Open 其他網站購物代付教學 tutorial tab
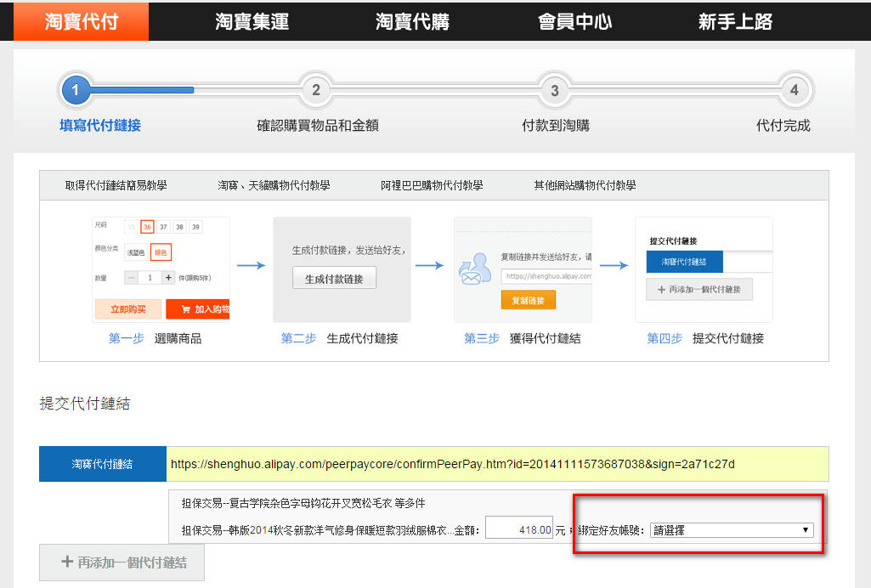Image resolution: width=871 pixels, height=588 pixels. point(585,185)
